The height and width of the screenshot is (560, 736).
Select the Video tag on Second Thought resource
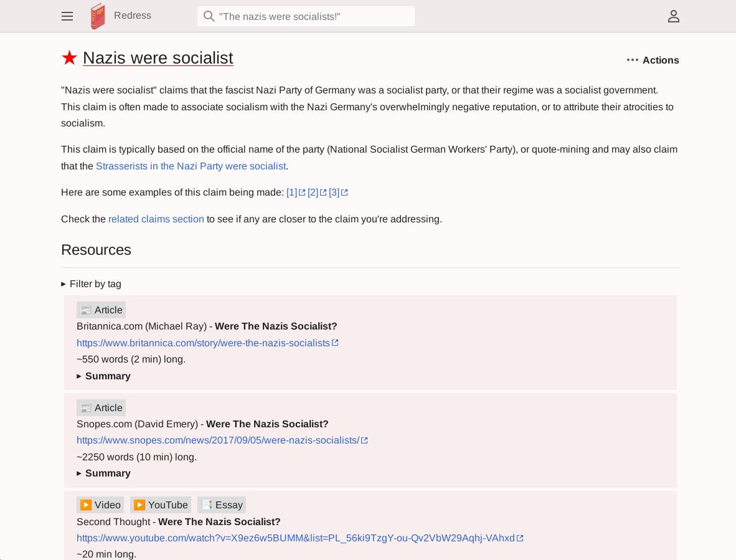[x=100, y=505]
